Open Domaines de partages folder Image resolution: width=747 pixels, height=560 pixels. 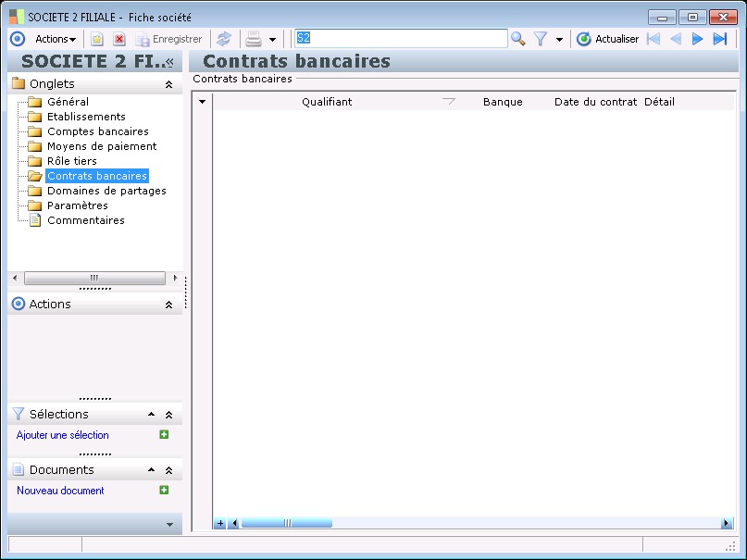pos(106,191)
